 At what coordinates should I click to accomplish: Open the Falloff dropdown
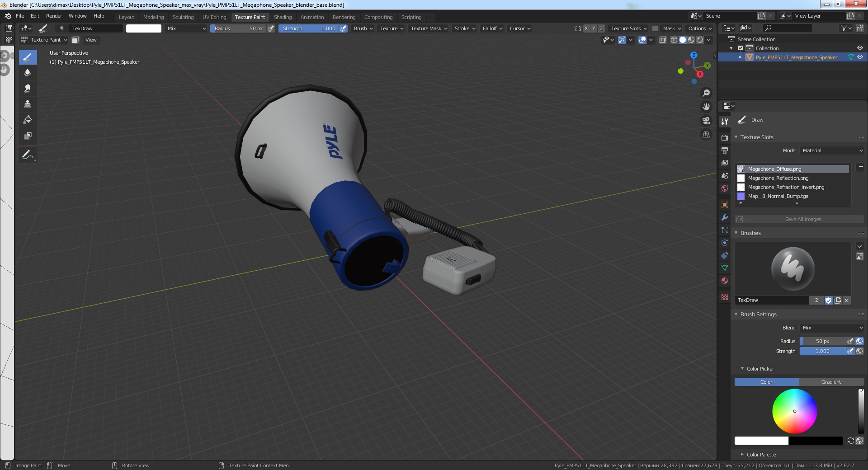point(493,28)
